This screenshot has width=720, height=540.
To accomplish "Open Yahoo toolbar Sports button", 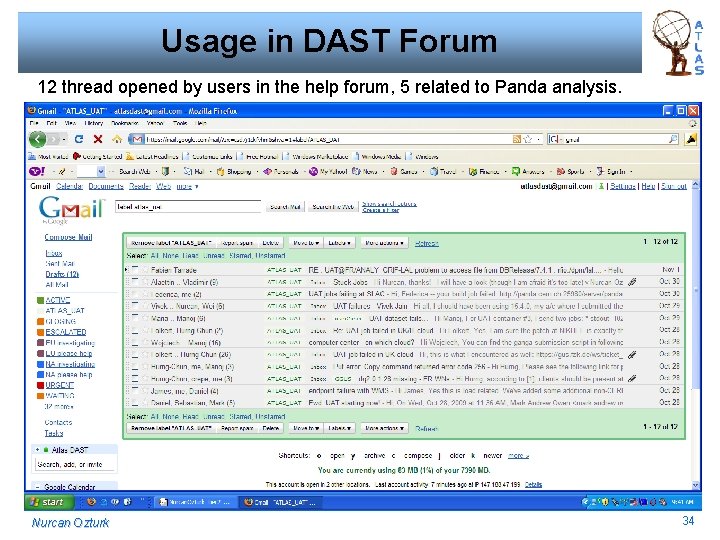I will pyautogui.click(x=570, y=172).
